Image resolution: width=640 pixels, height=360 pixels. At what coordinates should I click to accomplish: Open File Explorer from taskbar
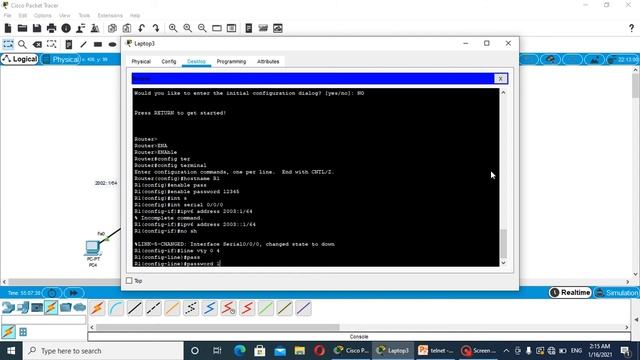coord(300,351)
